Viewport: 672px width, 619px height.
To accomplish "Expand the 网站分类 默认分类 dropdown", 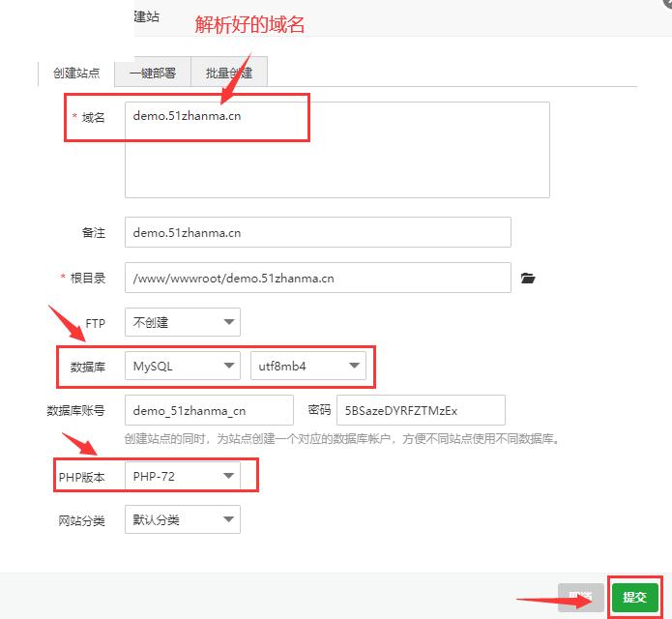I will (183, 520).
